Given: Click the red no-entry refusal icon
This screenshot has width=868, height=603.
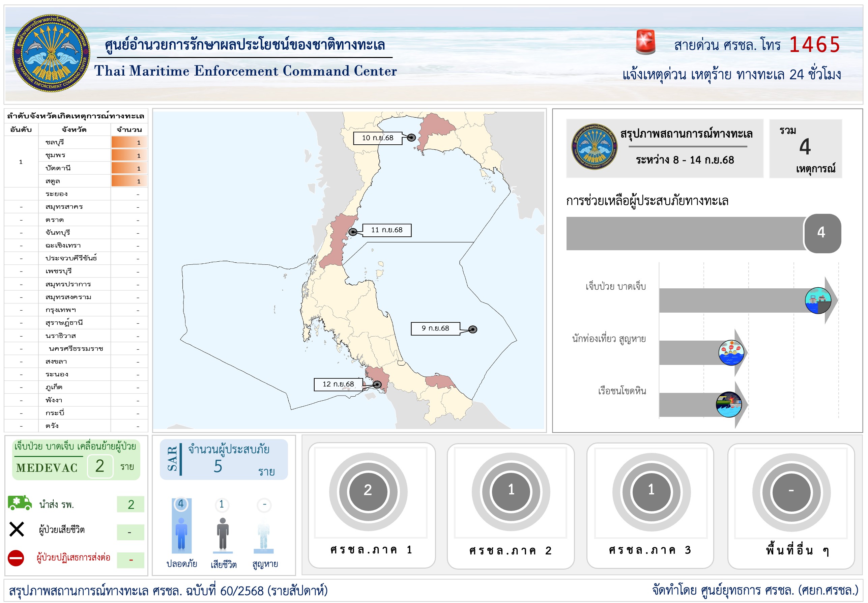Looking at the screenshot, I should click(x=16, y=558).
